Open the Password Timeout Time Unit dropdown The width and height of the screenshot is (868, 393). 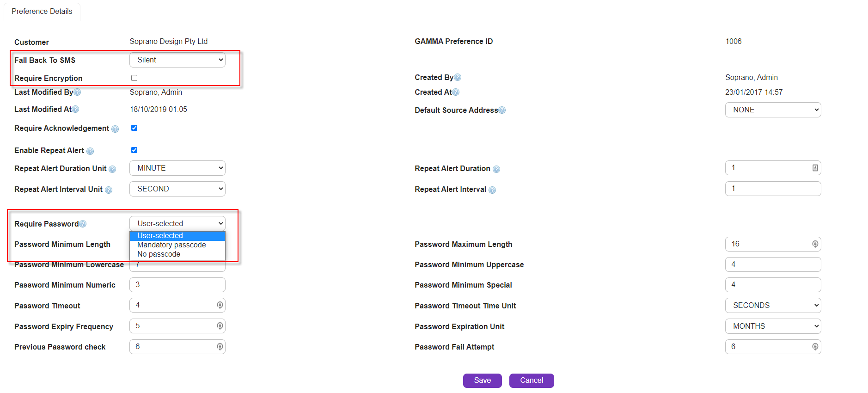click(x=773, y=306)
